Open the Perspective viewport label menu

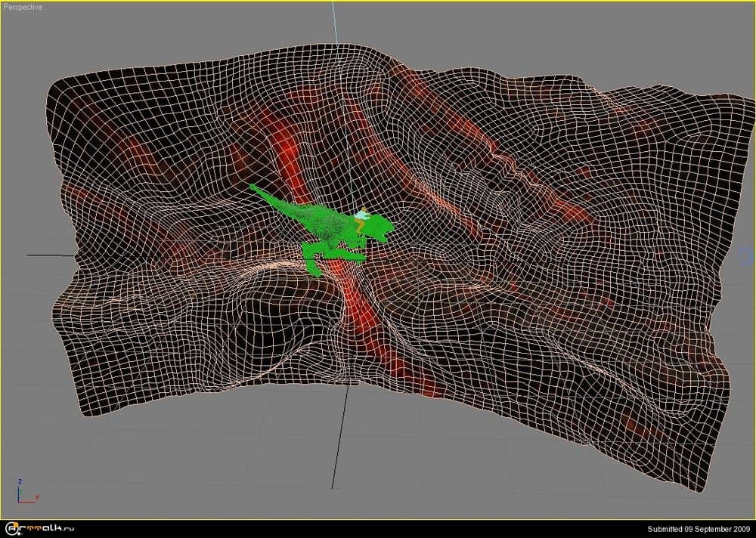[x=23, y=7]
